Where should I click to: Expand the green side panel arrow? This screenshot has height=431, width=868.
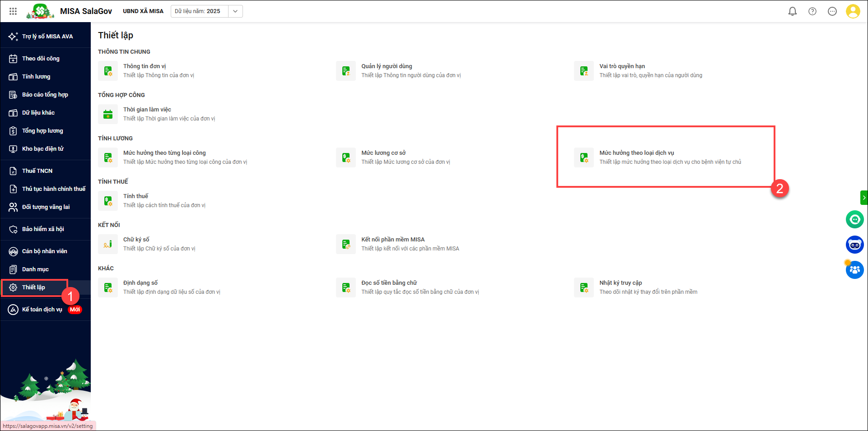(x=863, y=198)
